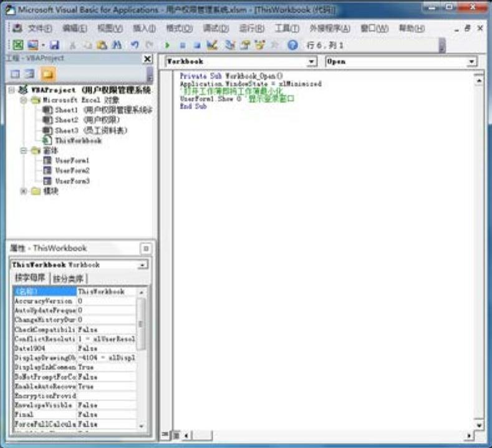Screen dimensions: 492x448
Task: Toggle Design Mode icon
Action: (212, 45)
